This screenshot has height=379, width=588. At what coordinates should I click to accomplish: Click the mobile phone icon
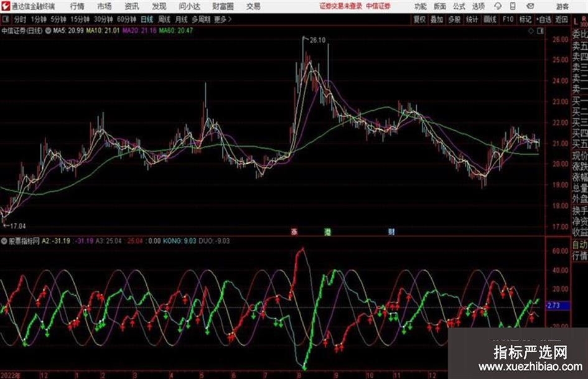(513, 6)
